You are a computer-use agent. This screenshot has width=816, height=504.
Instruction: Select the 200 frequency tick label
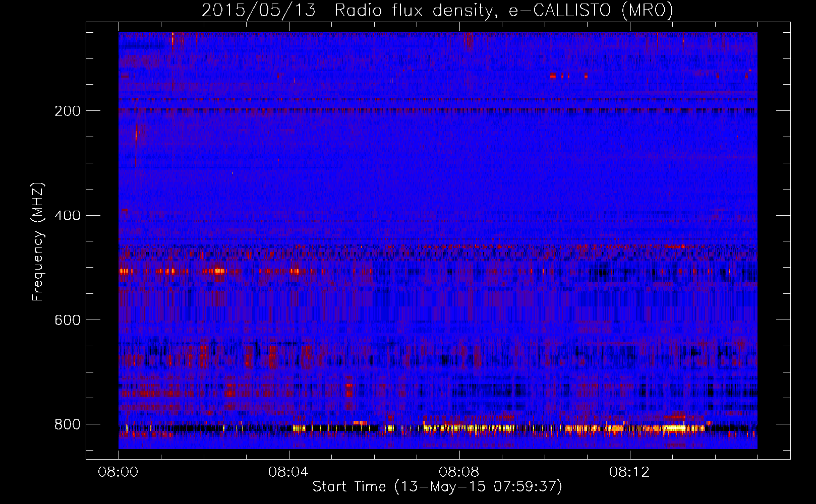click(x=68, y=111)
